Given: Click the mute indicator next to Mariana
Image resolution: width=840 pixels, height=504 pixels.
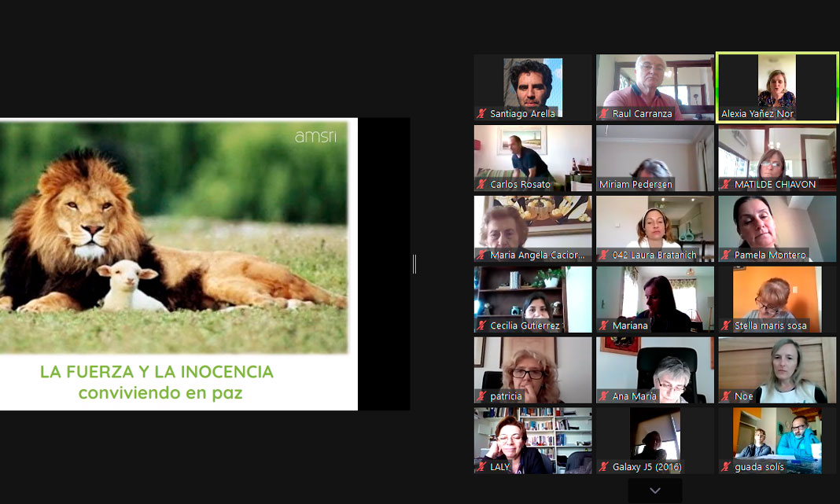Looking at the screenshot, I should click(x=604, y=326).
